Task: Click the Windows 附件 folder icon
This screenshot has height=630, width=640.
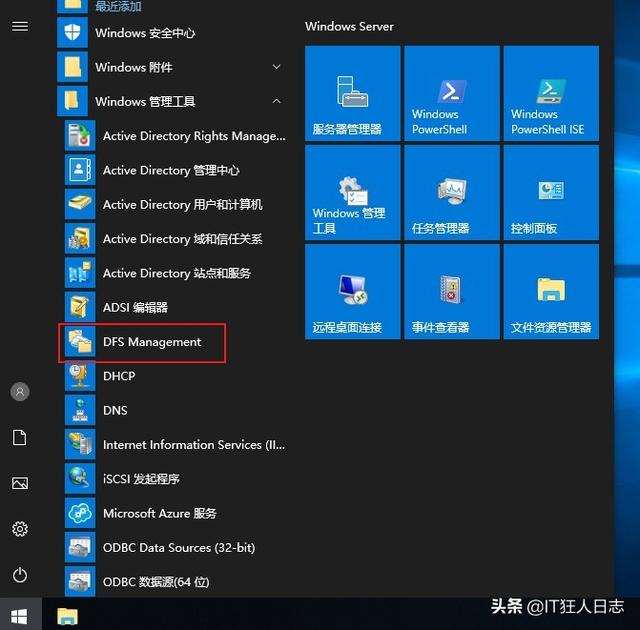Action: tap(72, 67)
